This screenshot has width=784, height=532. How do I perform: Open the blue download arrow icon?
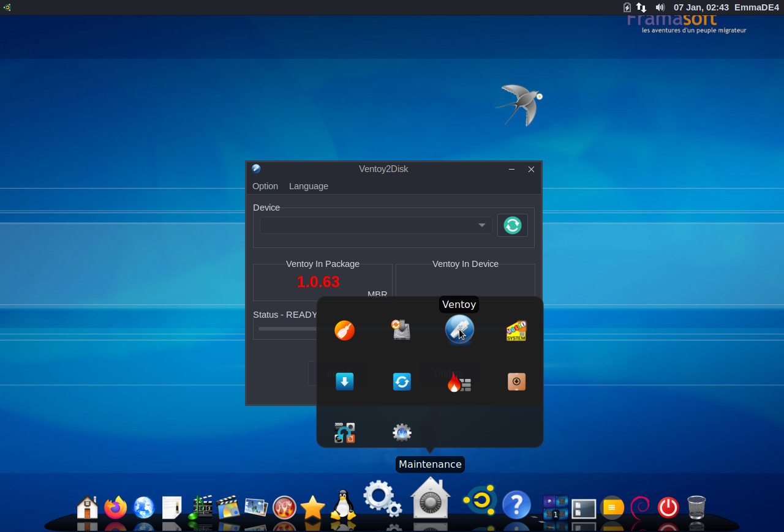(x=345, y=382)
